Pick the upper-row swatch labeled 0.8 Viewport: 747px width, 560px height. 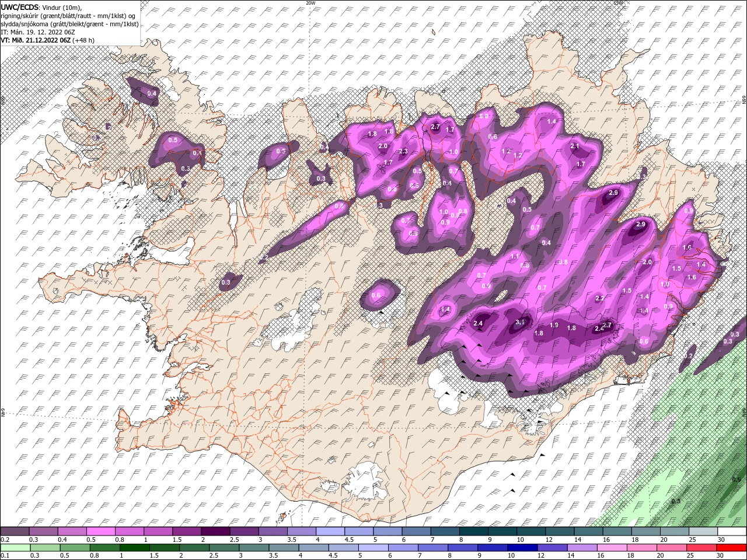point(129,531)
